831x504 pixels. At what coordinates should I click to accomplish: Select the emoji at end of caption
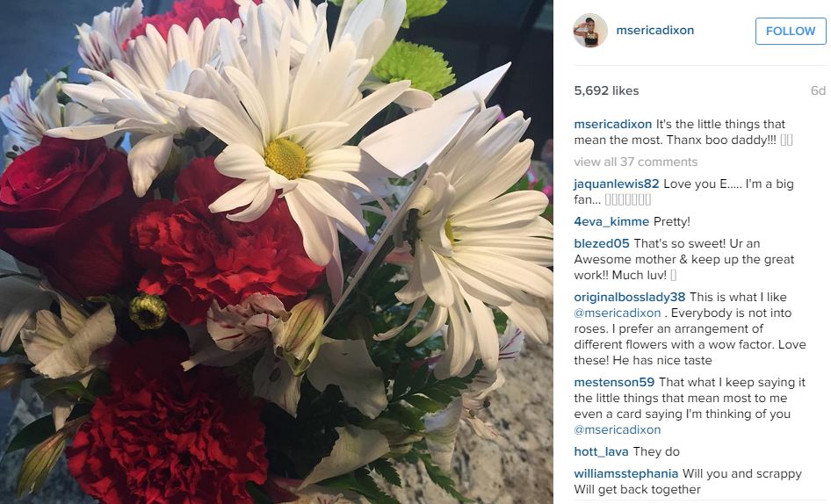tap(786, 140)
